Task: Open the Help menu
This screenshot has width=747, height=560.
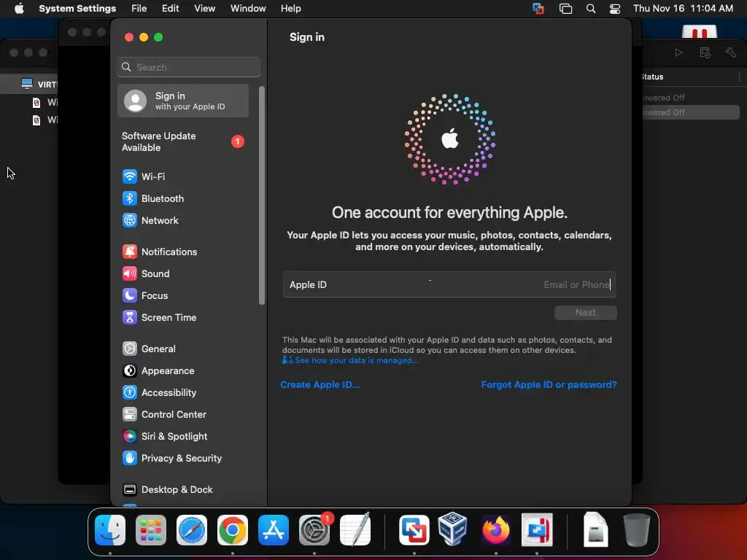Action: click(290, 9)
